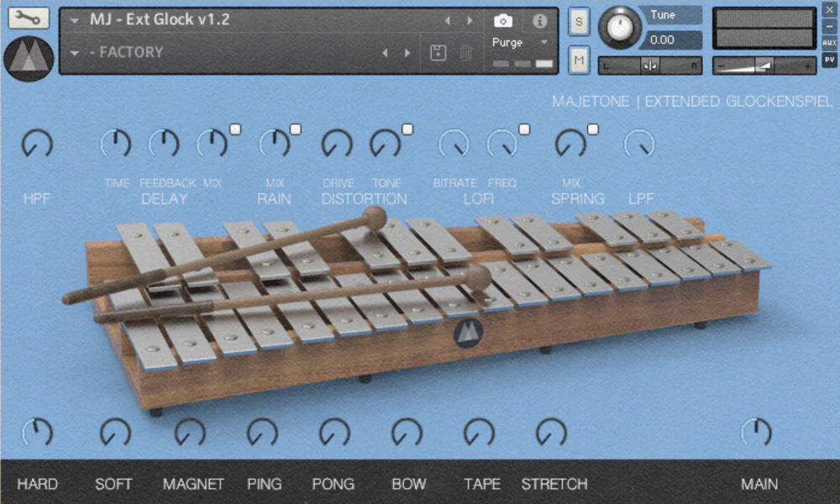Image resolution: width=840 pixels, height=504 pixels.
Task: Click the save preset floppy icon
Action: click(x=438, y=52)
